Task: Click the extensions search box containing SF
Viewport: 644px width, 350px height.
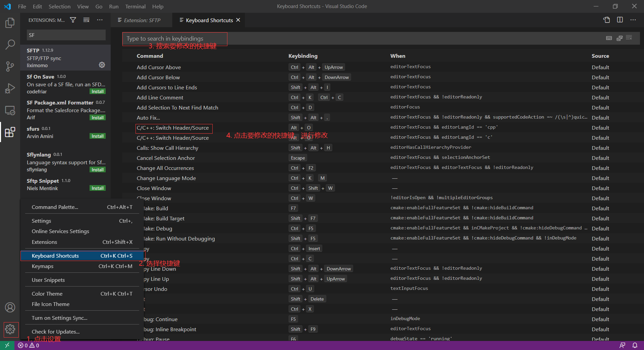Action: pyautogui.click(x=66, y=35)
